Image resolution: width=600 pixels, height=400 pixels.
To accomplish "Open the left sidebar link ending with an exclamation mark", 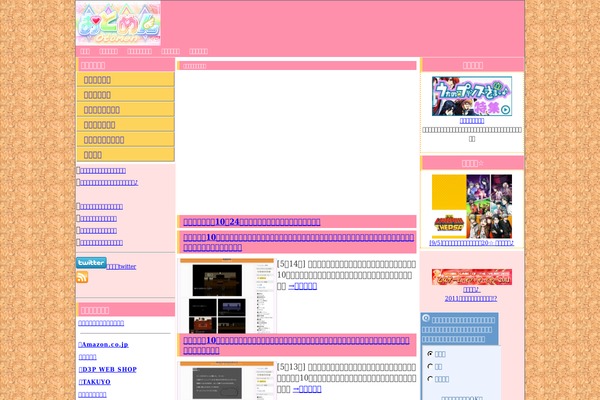I will (x=109, y=183).
